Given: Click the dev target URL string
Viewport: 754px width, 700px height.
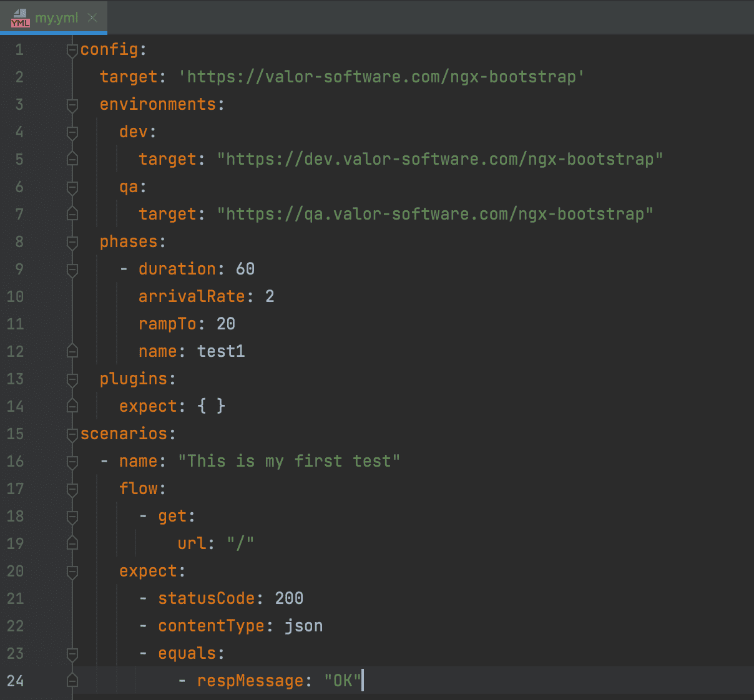Looking at the screenshot, I should [x=439, y=160].
